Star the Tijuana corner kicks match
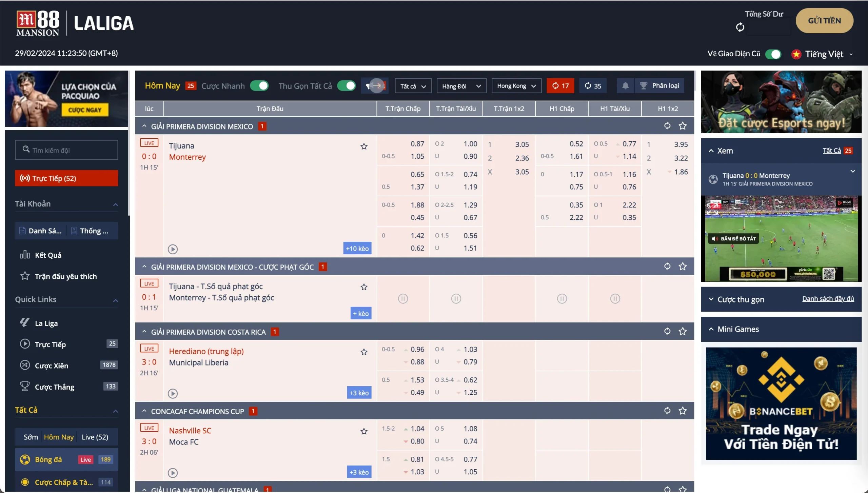Image resolution: width=868 pixels, height=493 pixels. point(364,287)
